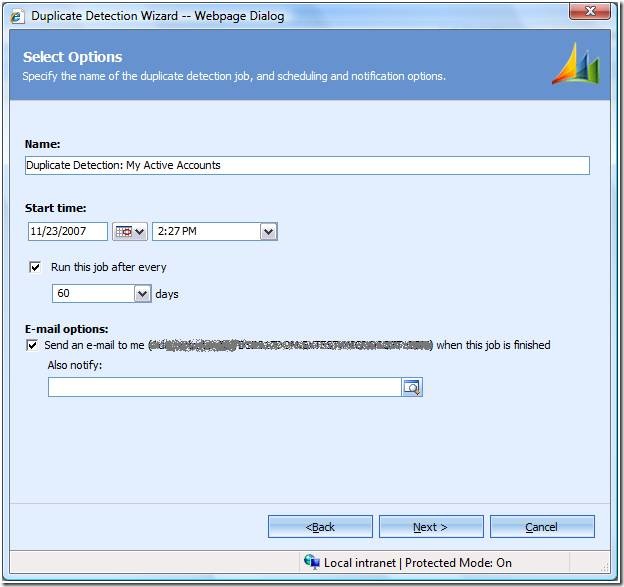Click the Internet Explorer icon in title bar

pos(18,15)
